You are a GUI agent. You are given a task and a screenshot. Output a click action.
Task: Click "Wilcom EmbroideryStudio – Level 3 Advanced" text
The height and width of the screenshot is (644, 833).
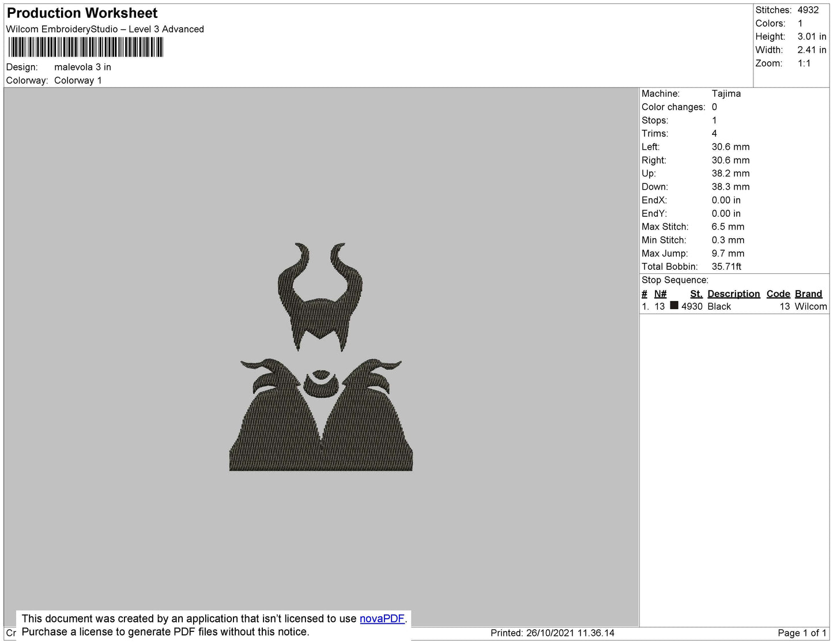click(x=105, y=29)
